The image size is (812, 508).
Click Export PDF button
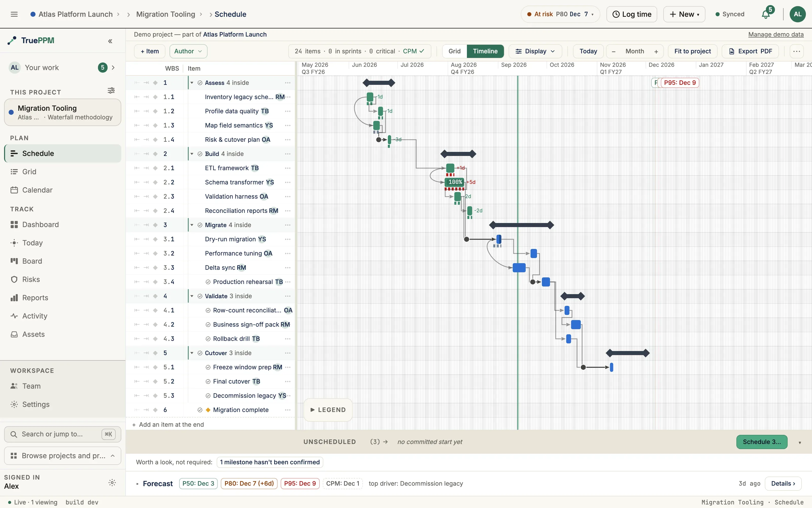pos(750,51)
